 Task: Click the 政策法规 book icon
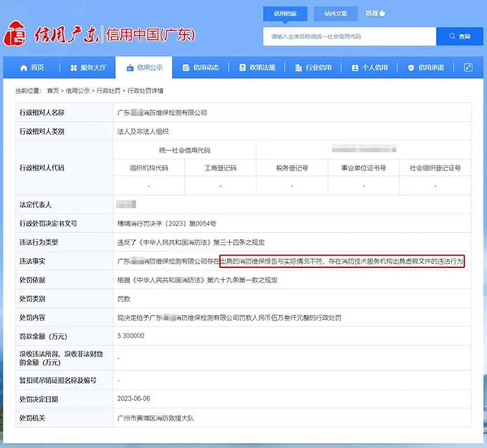click(242, 67)
